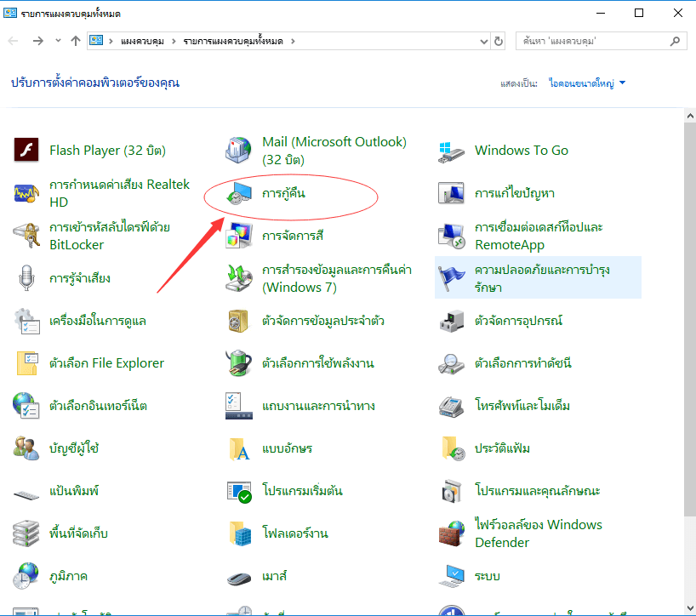696x616 pixels.
Task: Open the Mail (Microsoft Outlook) icon
Action: (239, 151)
